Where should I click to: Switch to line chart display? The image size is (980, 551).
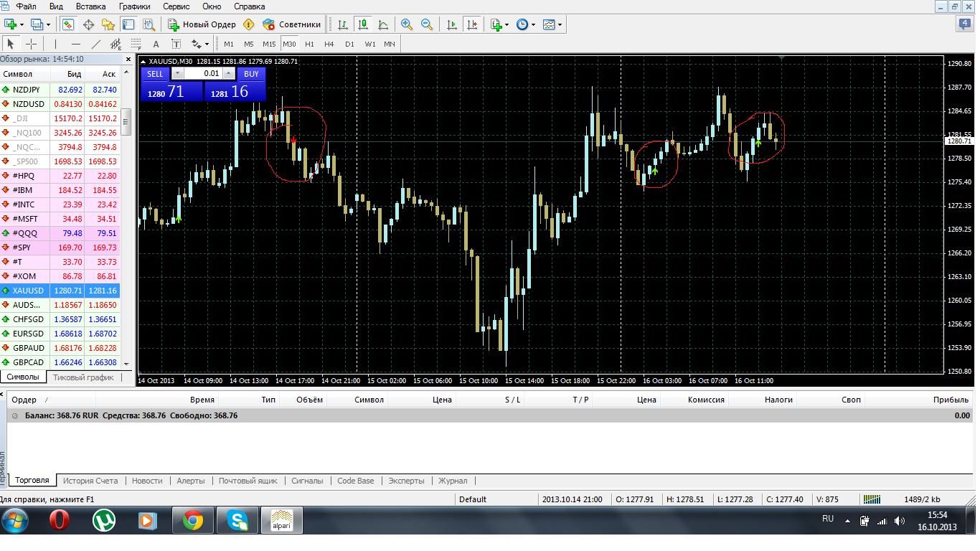tap(383, 24)
